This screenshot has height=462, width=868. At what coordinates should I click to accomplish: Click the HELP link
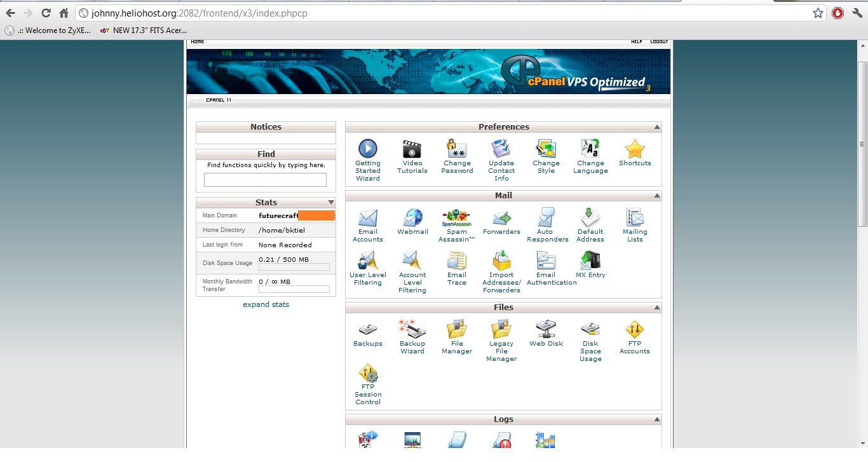[x=637, y=42]
